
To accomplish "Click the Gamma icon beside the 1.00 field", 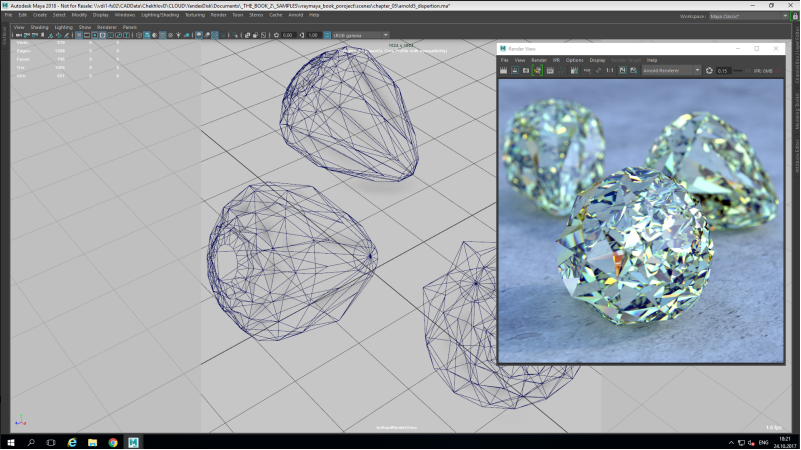I will click(x=302, y=35).
